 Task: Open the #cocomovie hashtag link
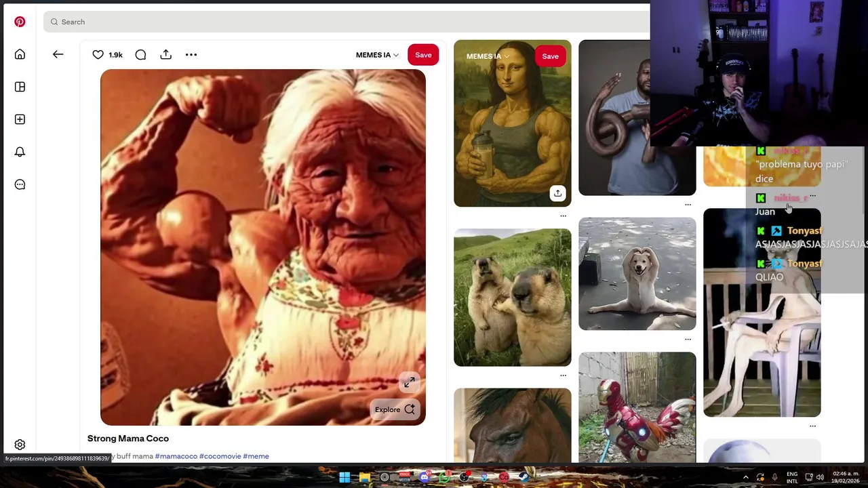(220, 456)
